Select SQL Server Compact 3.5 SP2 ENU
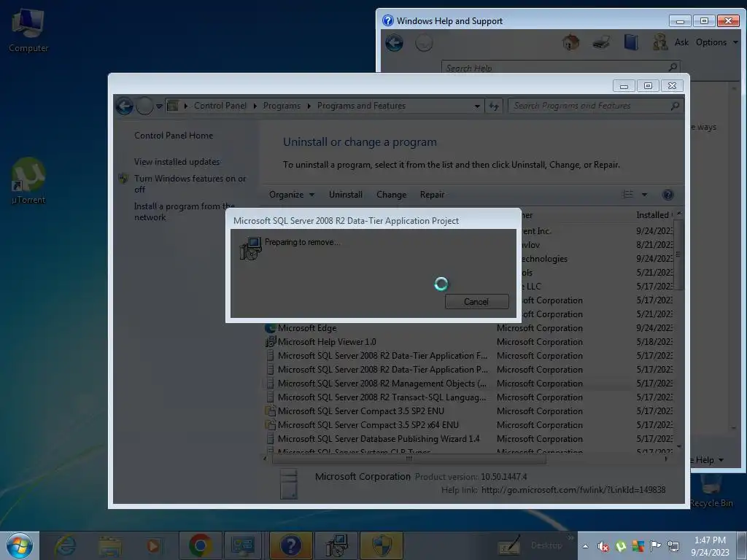The width and height of the screenshot is (747, 560). [x=468, y=411]
